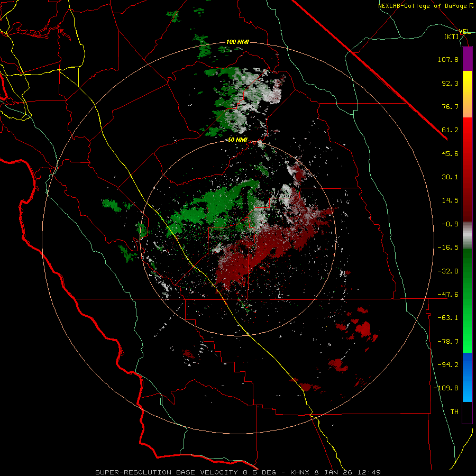Click the 76.7 legend value
The height and width of the screenshot is (476, 476).
450,106
